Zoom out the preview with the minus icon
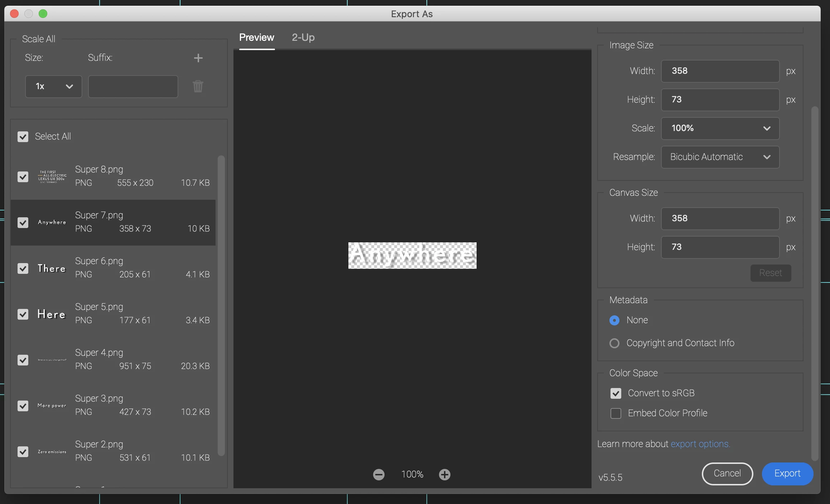 (378, 475)
